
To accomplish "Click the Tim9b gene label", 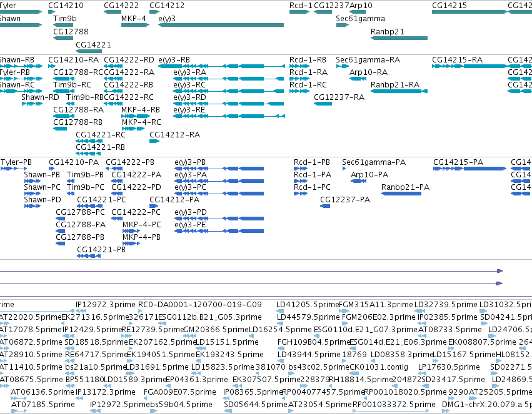I will [65, 18].
